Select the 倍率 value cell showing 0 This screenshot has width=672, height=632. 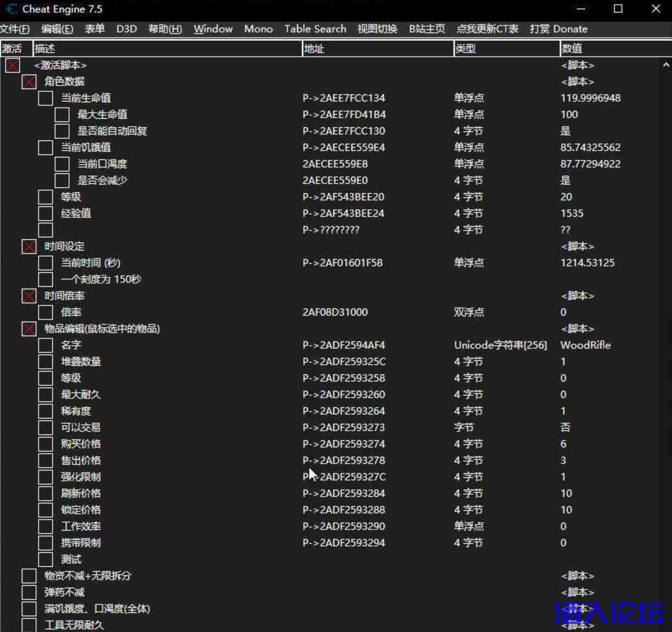[563, 312]
